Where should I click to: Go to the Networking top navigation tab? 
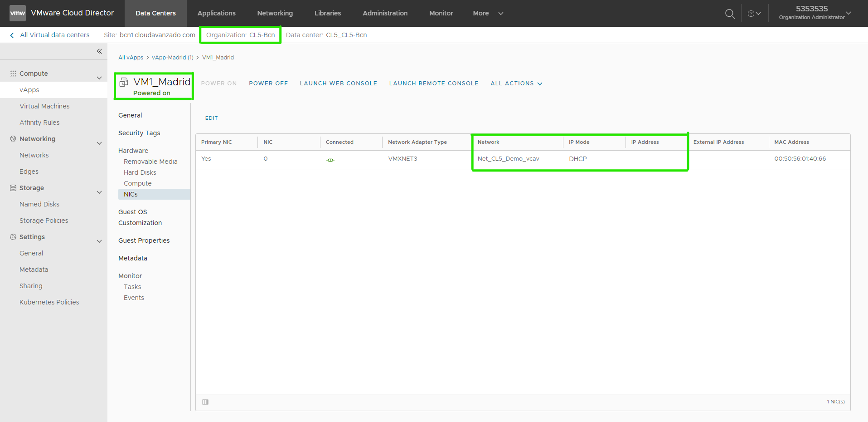(x=275, y=13)
